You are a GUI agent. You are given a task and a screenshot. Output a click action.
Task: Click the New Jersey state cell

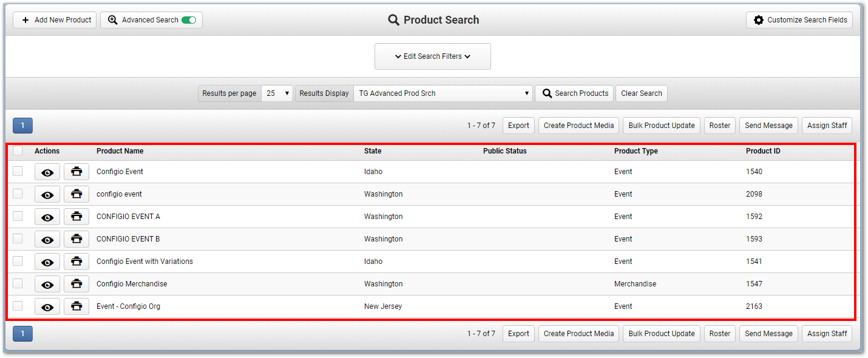(383, 306)
